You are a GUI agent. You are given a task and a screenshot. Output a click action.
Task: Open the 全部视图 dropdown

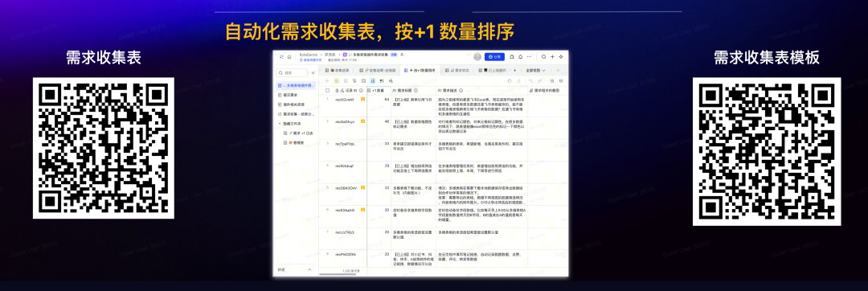pos(535,70)
